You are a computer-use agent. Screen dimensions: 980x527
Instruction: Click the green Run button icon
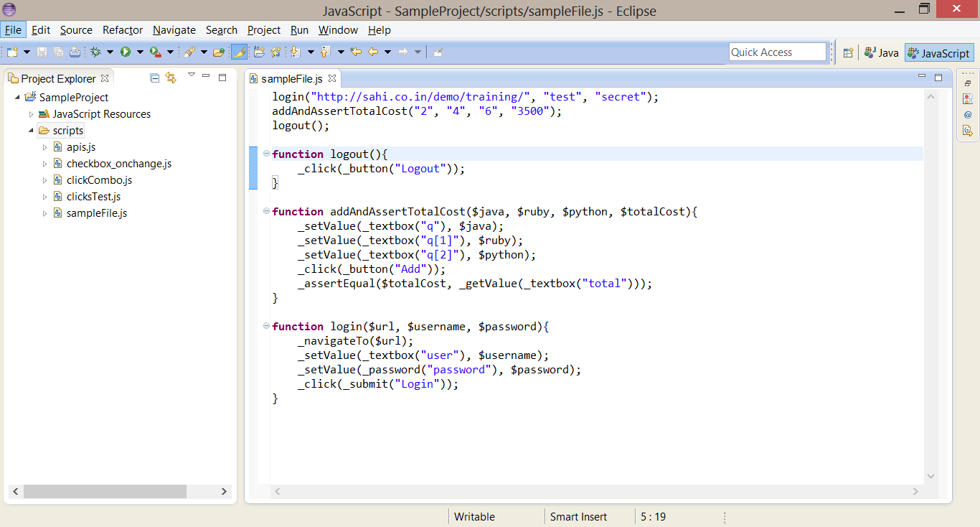(x=126, y=52)
